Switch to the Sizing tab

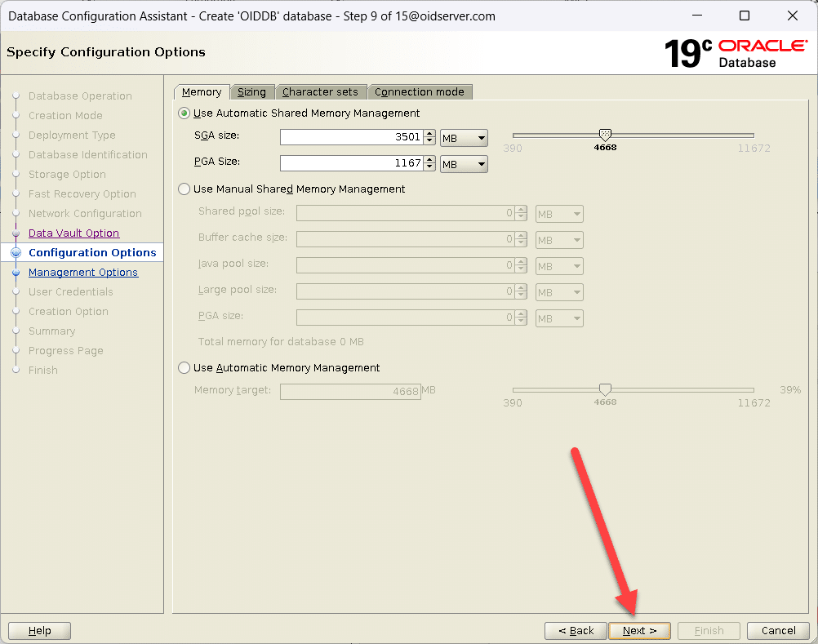251,92
